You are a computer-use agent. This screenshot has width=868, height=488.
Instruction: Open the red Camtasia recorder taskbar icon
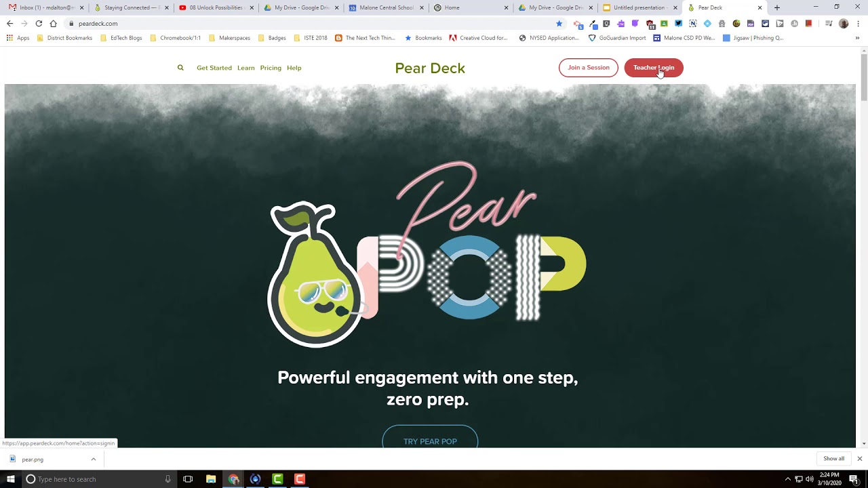pyautogui.click(x=300, y=479)
